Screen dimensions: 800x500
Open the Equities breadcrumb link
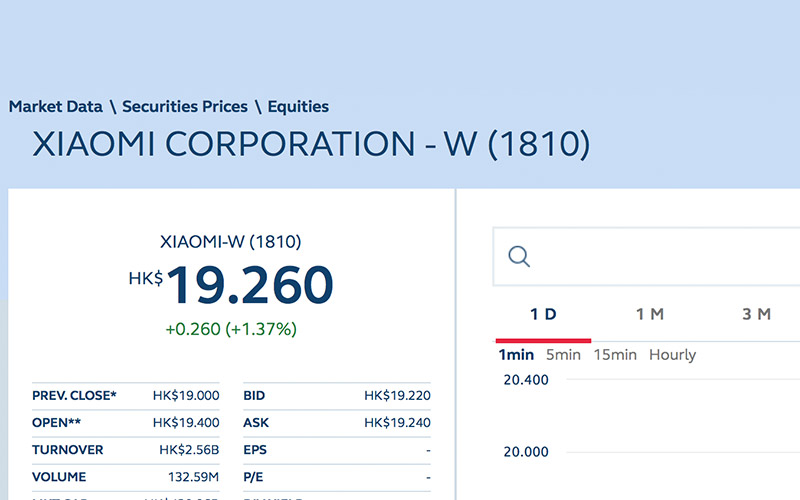[x=298, y=107]
